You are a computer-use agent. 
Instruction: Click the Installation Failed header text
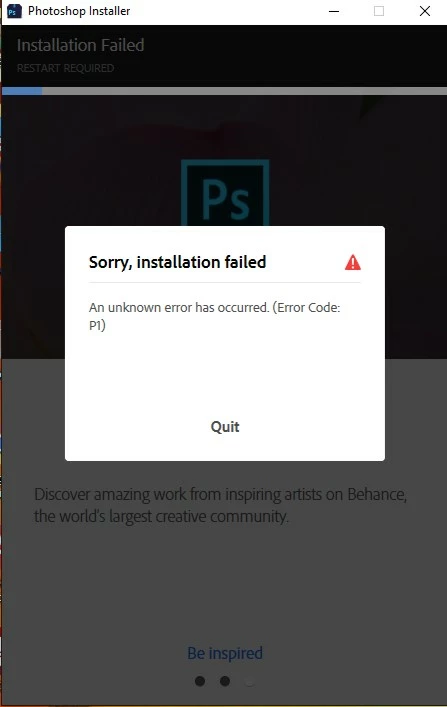click(81, 45)
